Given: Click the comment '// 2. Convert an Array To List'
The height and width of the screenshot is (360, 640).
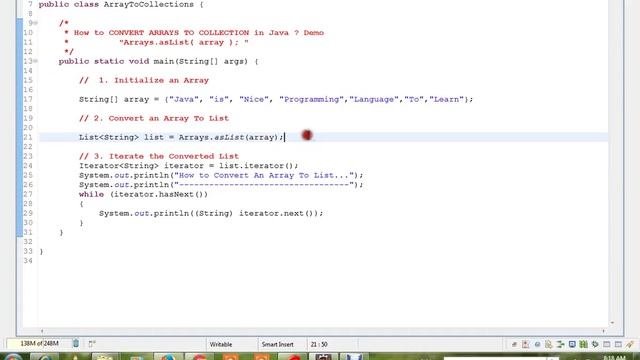Looking at the screenshot, I should click(154, 118).
